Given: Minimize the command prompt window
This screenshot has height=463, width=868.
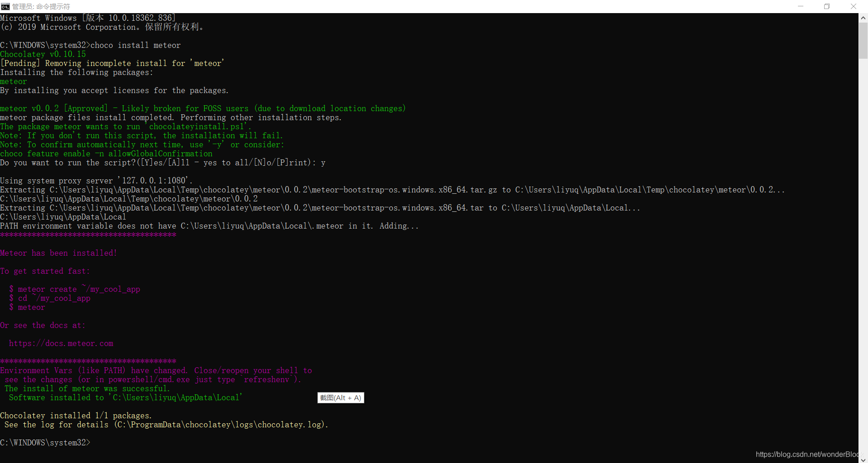Looking at the screenshot, I should pyautogui.click(x=801, y=6).
